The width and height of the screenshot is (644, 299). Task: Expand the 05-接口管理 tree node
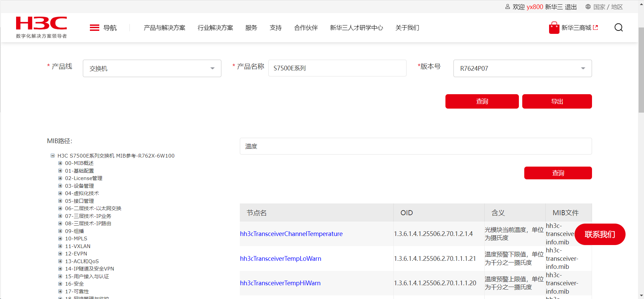60,201
